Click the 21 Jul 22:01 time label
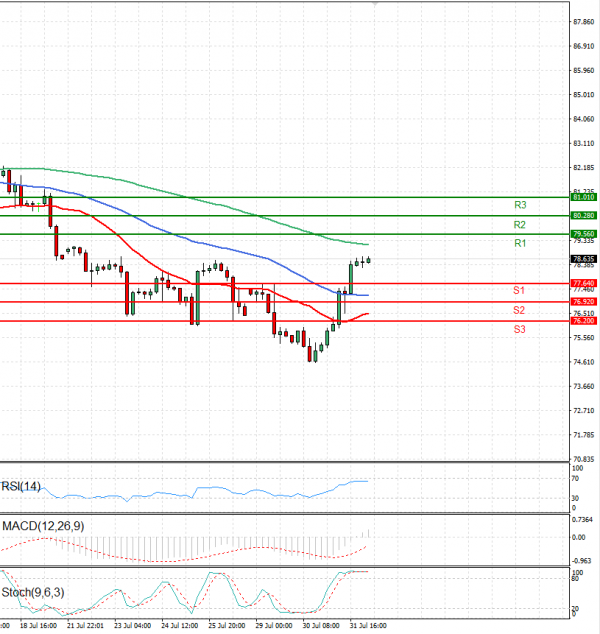Viewport: 600px width, 634px height. pos(85,626)
